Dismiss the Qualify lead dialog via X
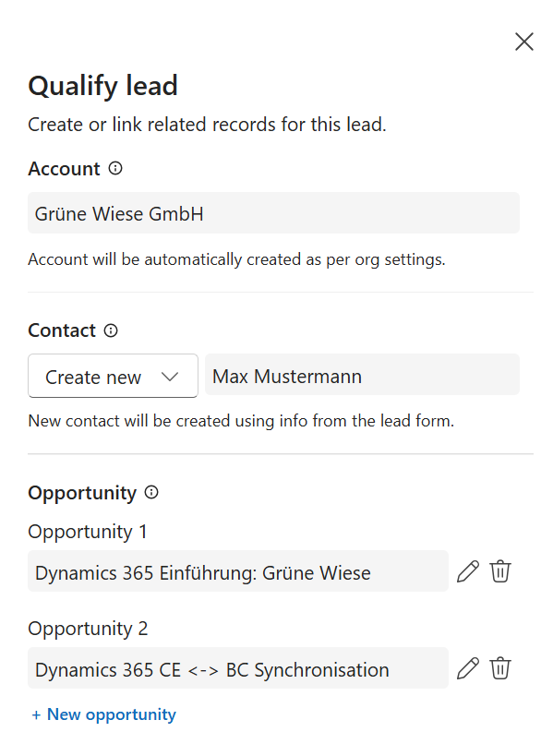The height and width of the screenshot is (756, 553). (523, 42)
